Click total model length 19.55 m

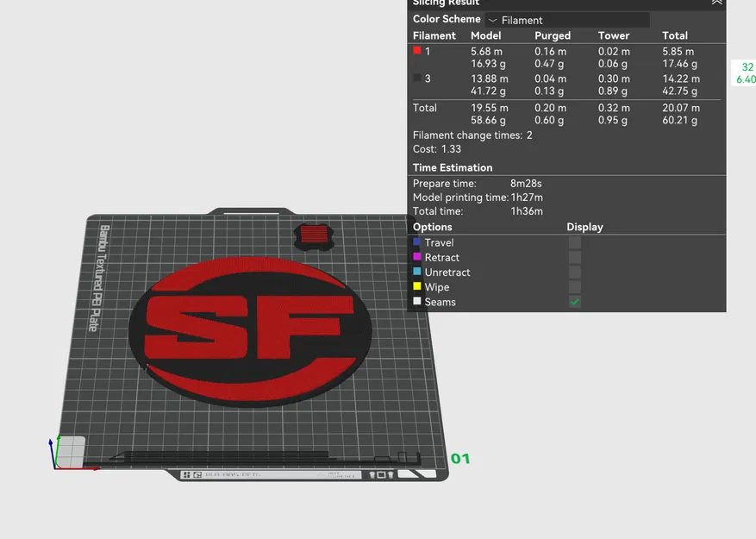pyautogui.click(x=490, y=108)
